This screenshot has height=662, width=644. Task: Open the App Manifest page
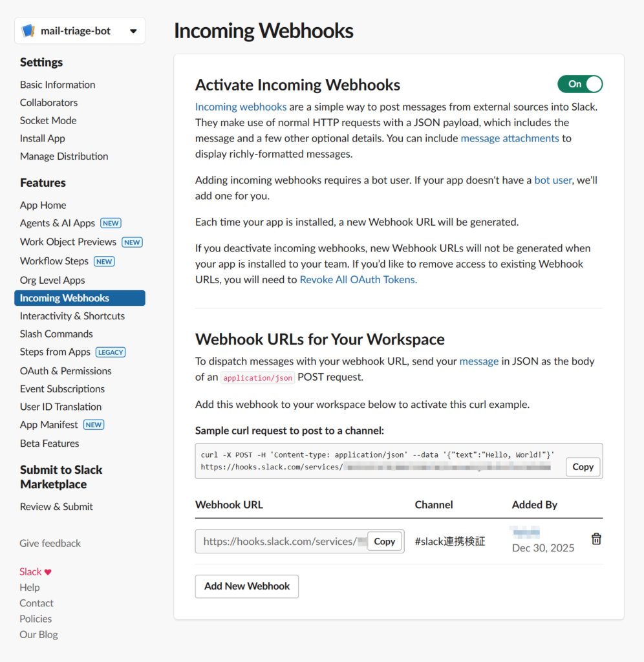49,425
